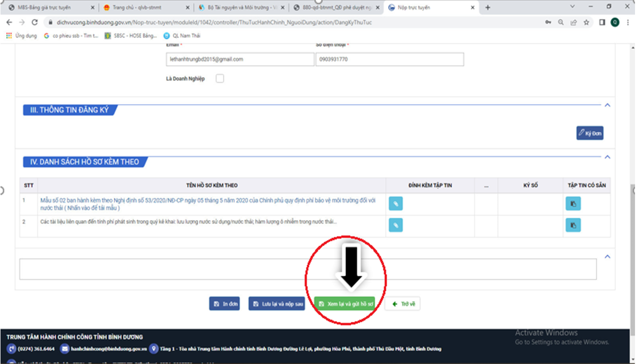Tick the "Là Doanh Nghiệp" checkbox
Viewport: 636px width, 364px height.
219,78
